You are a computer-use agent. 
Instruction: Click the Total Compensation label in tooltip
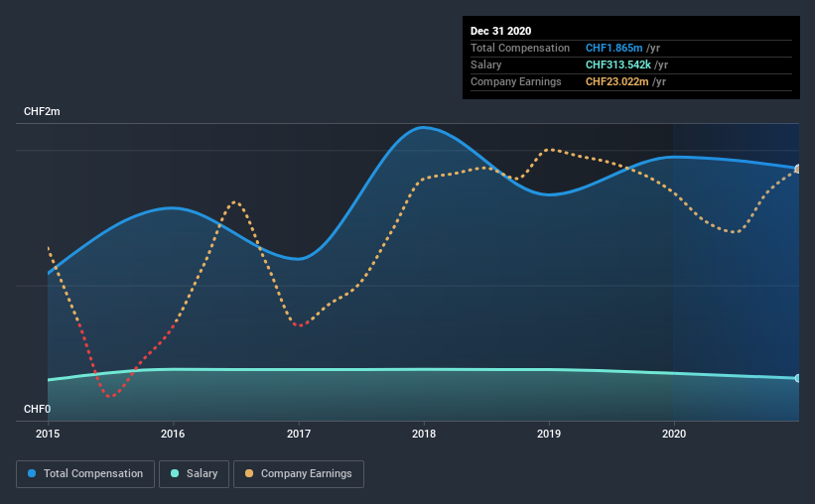(520, 48)
